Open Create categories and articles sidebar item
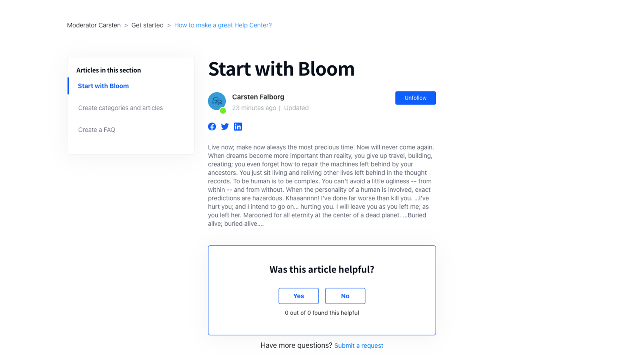Screen dimensions: 644x362 coord(120,108)
